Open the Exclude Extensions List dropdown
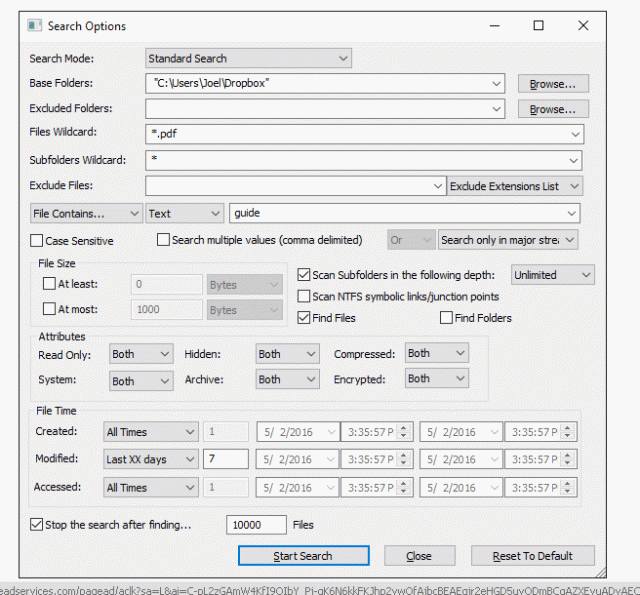The width and height of the screenshot is (640, 595). [x=515, y=186]
